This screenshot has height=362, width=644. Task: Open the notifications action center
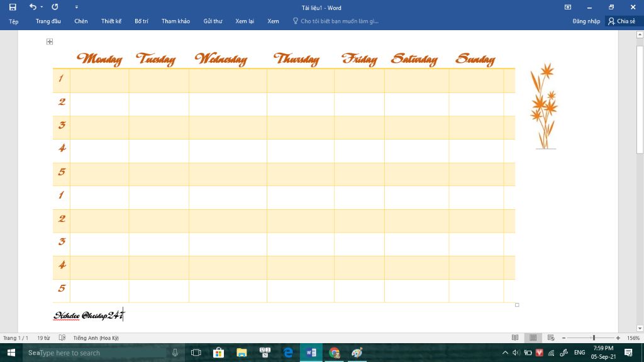coord(628,353)
